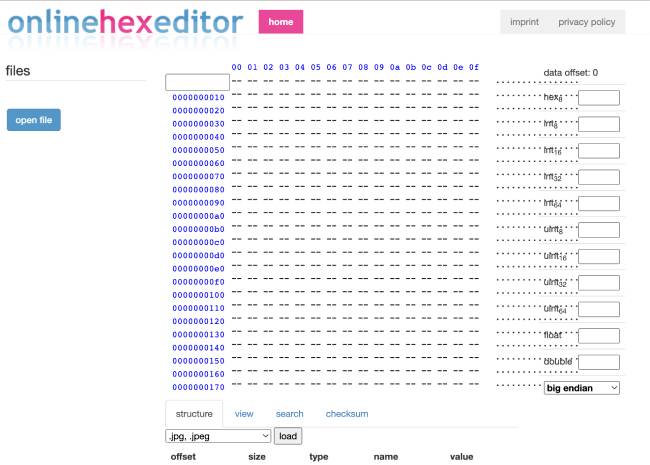This screenshot has height=465, width=650.
Task: Switch to the search tab
Action: (x=289, y=414)
